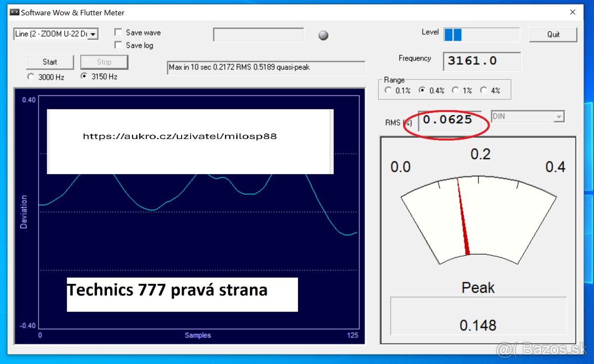Screen dimensions: 594x364
Task: Toggle the Save log checkbox
Action: (x=119, y=45)
